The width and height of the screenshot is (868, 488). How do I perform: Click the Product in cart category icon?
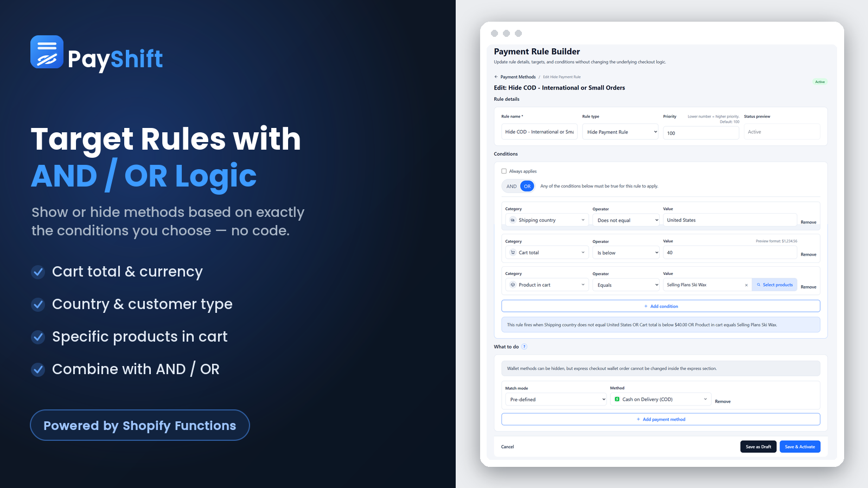(x=513, y=285)
